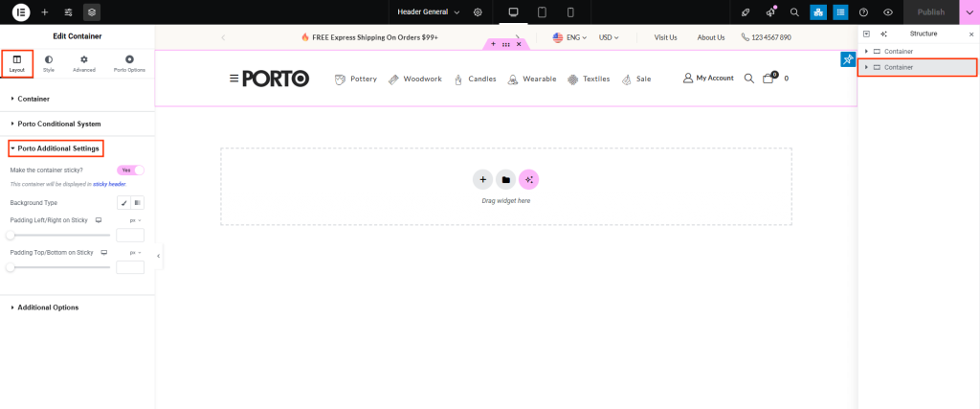Click the Publish button

[930, 12]
